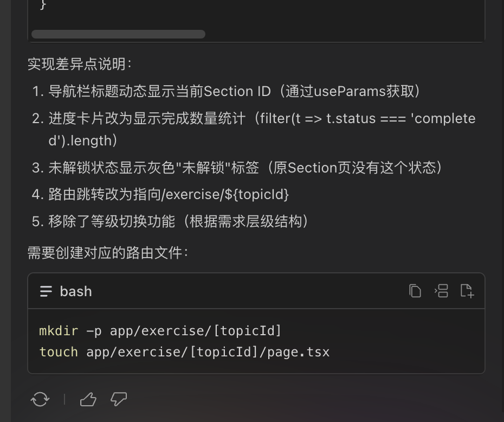Click the mkdir command line
This screenshot has height=422, width=504.
pyautogui.click(x=160, y=330)
